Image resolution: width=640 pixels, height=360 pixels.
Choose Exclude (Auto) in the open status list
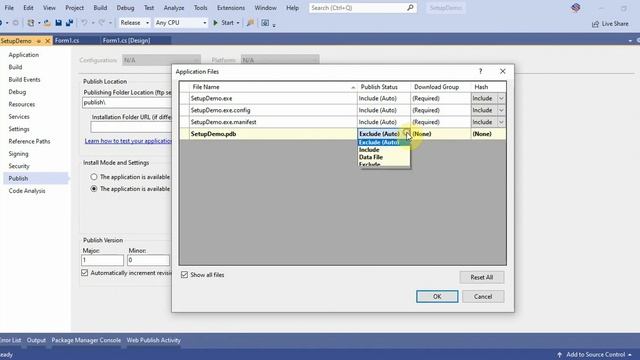[384, 142]
